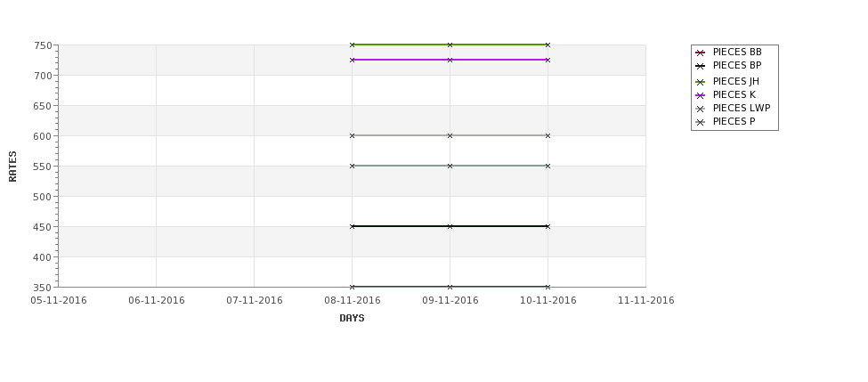This screenshot has height=382, width=868.
Task: Click the PIECES JH legend marker
Action: (701, 82)
